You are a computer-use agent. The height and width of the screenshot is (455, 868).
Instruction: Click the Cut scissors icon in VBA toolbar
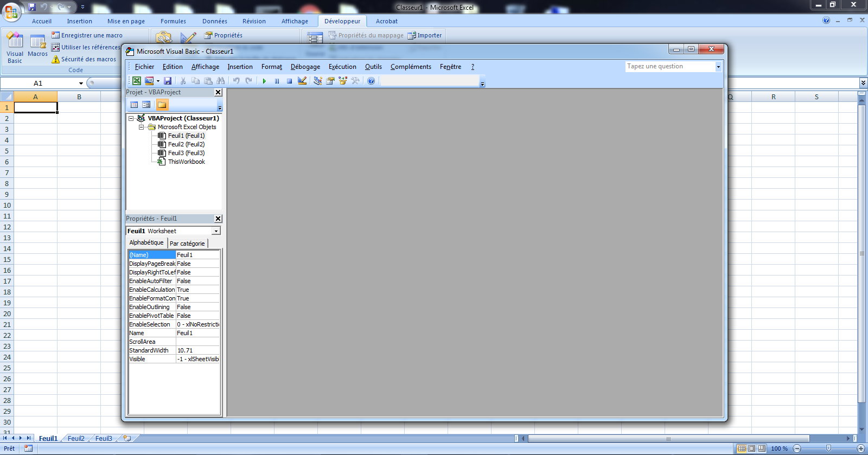[x=183, y=81]
